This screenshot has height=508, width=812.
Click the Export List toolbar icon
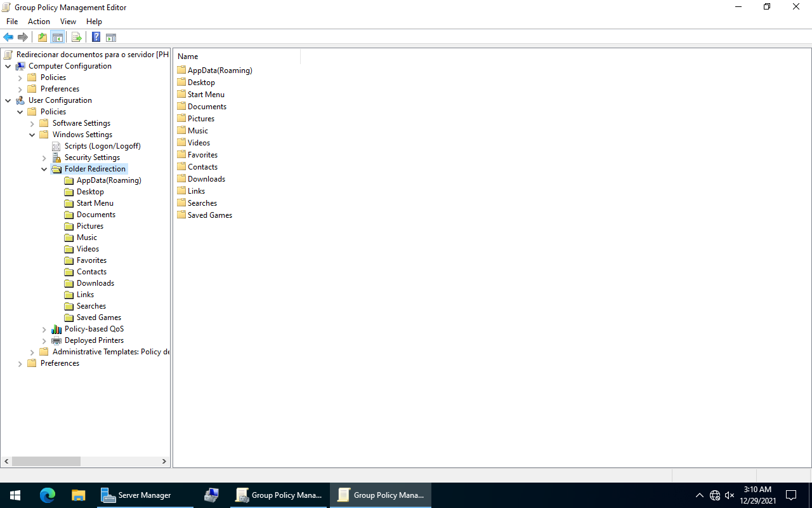click(x=76, y=37)
